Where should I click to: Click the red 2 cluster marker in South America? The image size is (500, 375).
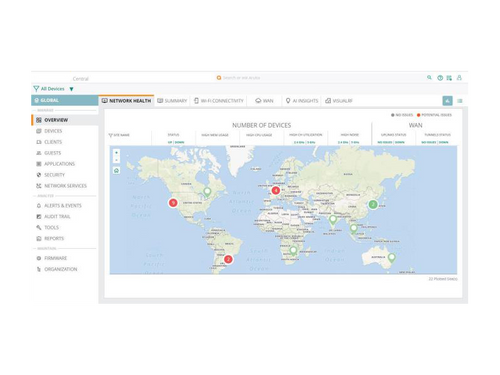tap(228, 259)
